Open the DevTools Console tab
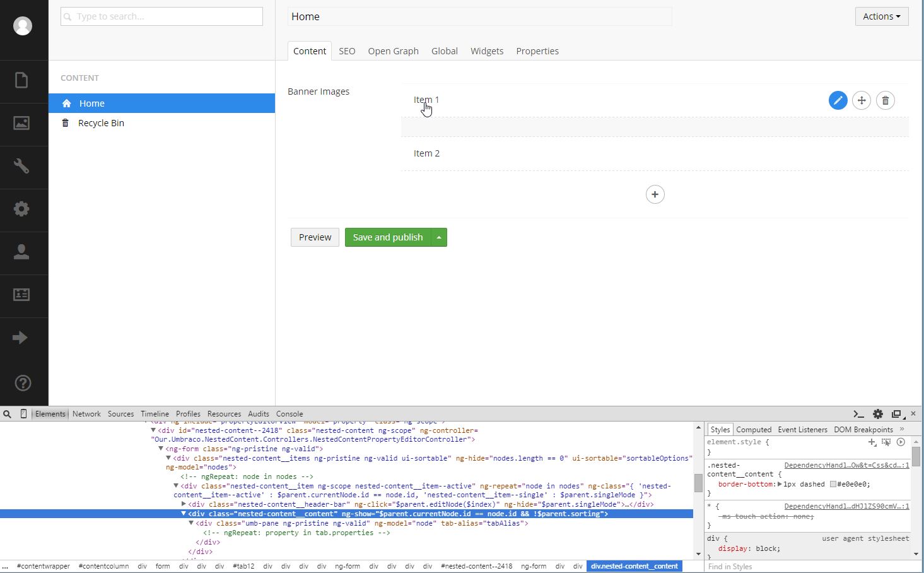Image resolution: width=924 pixels, height=573 pixels. pyautogui.click(x=289, y=414)
